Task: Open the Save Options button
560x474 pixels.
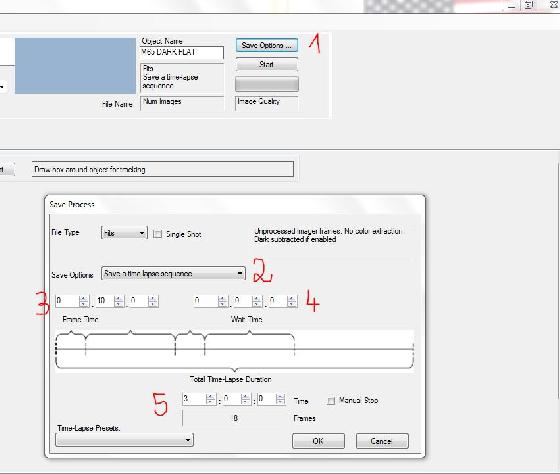Action: 267,45
